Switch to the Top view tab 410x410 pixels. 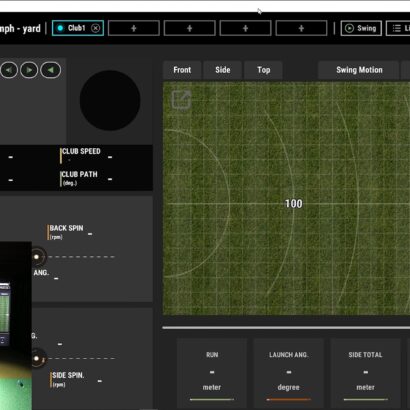(263, 70)
